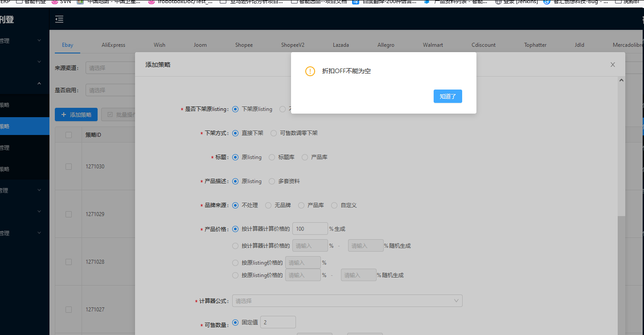
Task: Select 按计算器计算价格 random range radio
Action: pos(235,245)
